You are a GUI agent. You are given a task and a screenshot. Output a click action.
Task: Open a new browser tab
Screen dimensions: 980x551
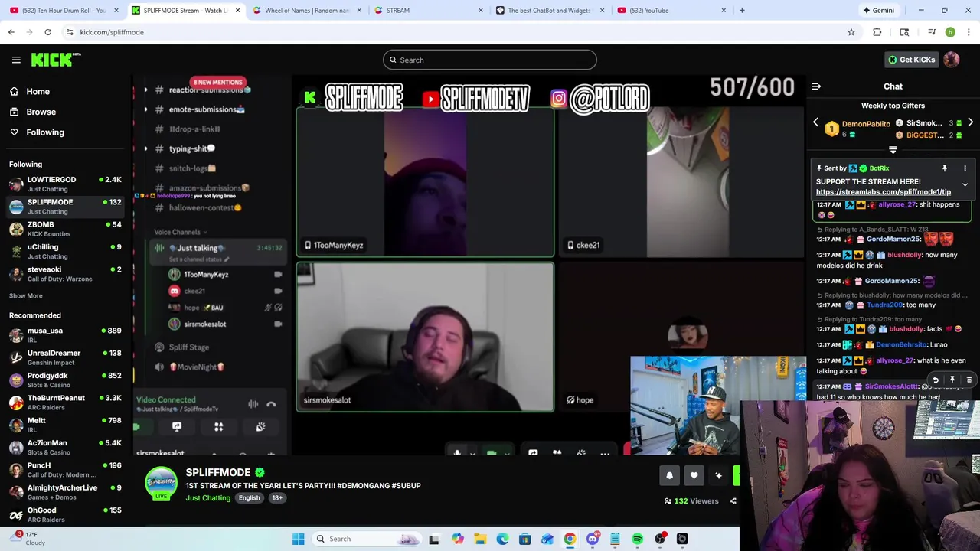(x=742, y=10)
